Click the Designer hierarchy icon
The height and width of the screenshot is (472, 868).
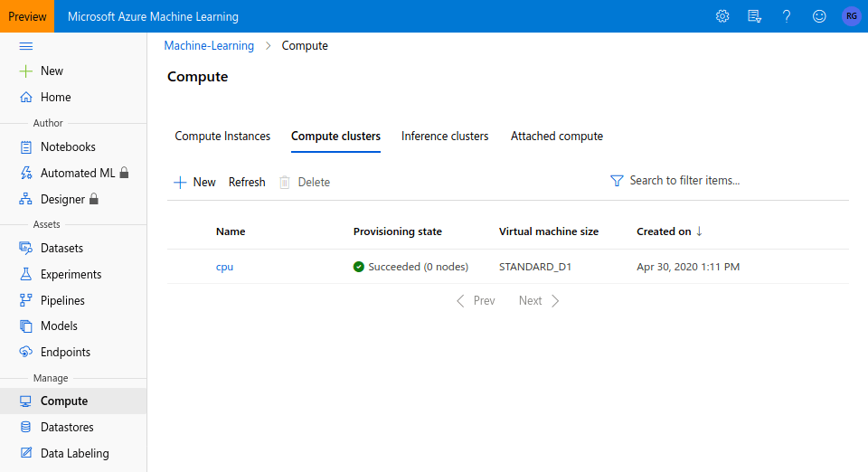pos(26,199)
